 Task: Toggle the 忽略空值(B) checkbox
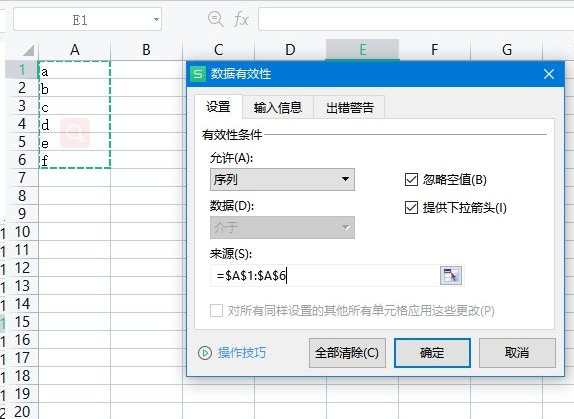(x=411, y=180)
